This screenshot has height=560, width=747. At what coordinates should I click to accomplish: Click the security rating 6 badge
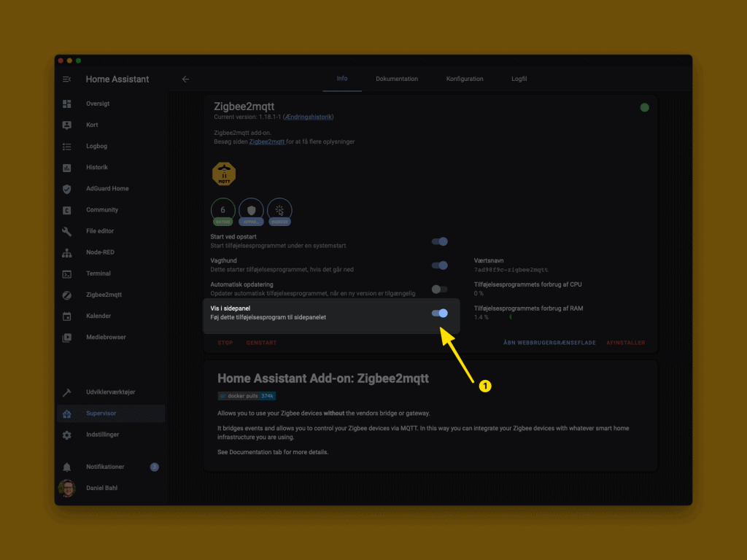click(x=223, y=212)
